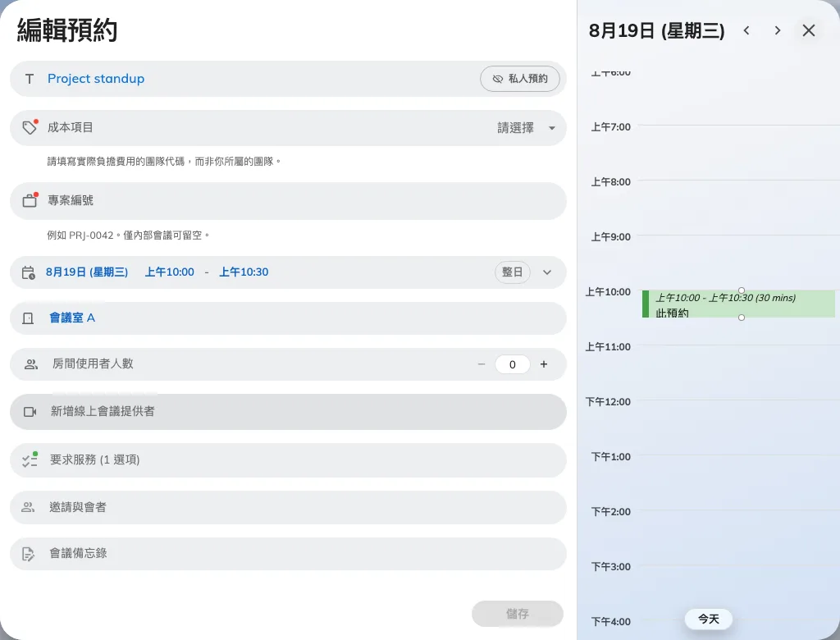840x640 pixels.
Task: Click the attendees icon beside 邀請與會者
Action: pos(28,507)
